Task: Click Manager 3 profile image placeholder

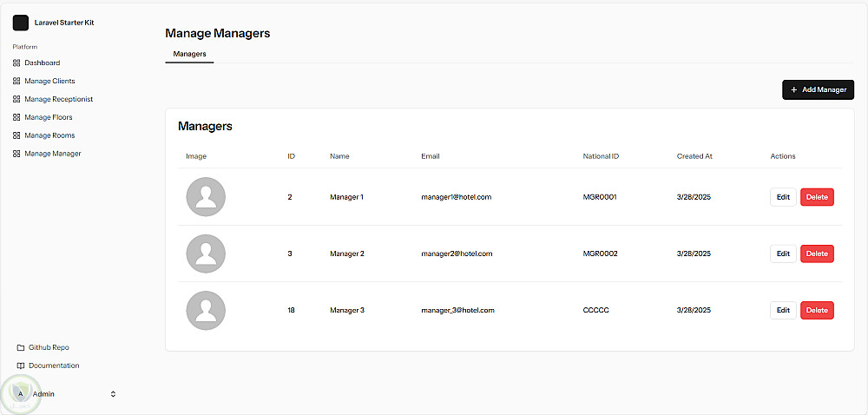Action: pyautogui.click(x=206, y=310)
